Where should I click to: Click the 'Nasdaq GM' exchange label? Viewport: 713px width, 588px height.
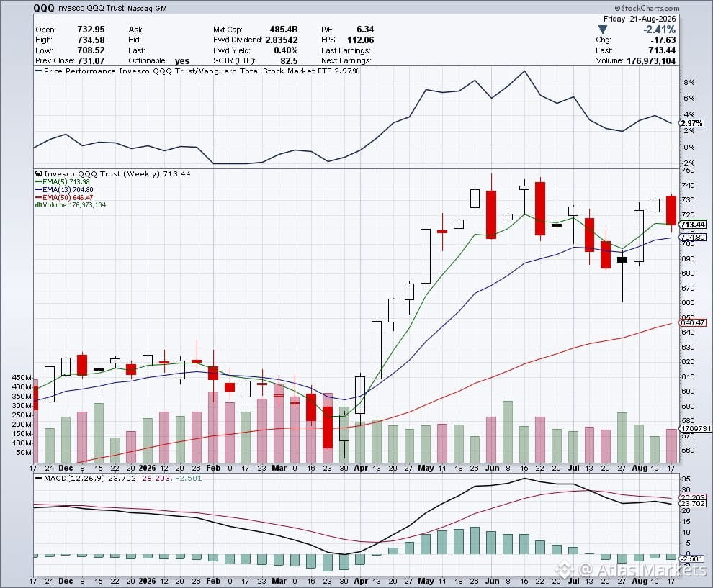[x=147, y=8]
